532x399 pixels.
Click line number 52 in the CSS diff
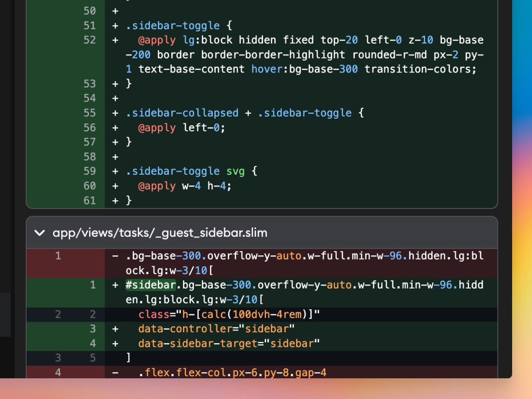tap(89, 40)
